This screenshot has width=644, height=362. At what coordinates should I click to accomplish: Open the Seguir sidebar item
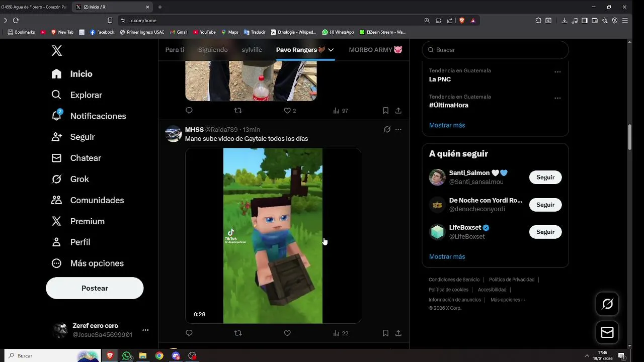73,137
